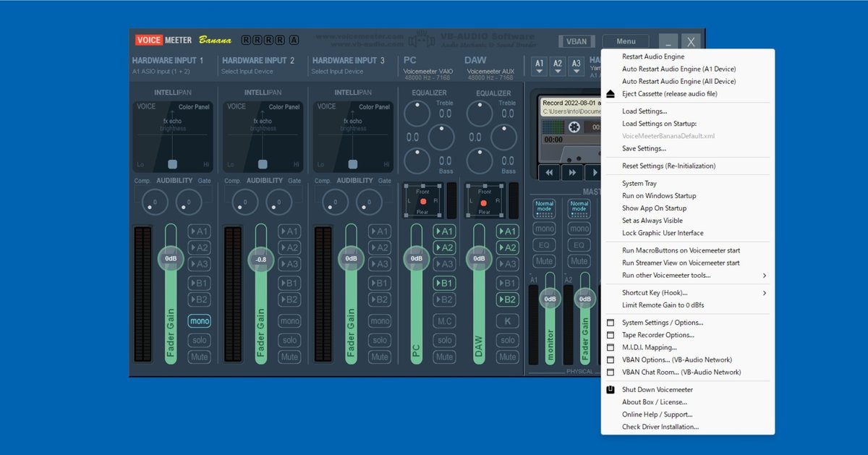Image resolution: width=868 pixels, height=455 pixels.
Task: Click the DAW equalizer Bass knob
Action: point(479,161)
